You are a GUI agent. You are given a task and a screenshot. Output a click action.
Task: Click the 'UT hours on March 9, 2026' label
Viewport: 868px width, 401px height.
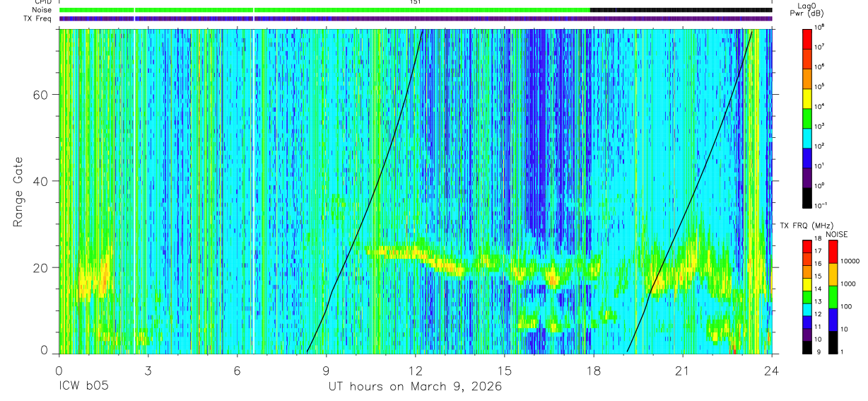pos(415,387)
